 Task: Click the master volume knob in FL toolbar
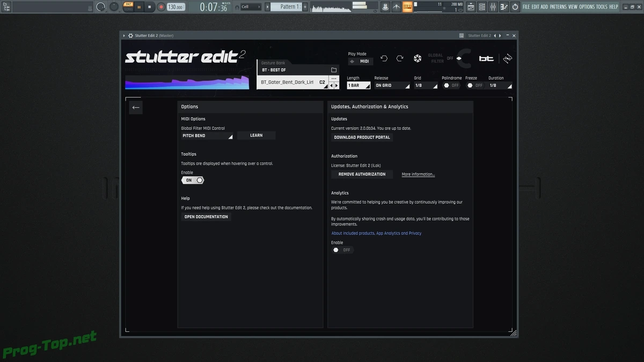pyautogui.click(x=101, y=7)
